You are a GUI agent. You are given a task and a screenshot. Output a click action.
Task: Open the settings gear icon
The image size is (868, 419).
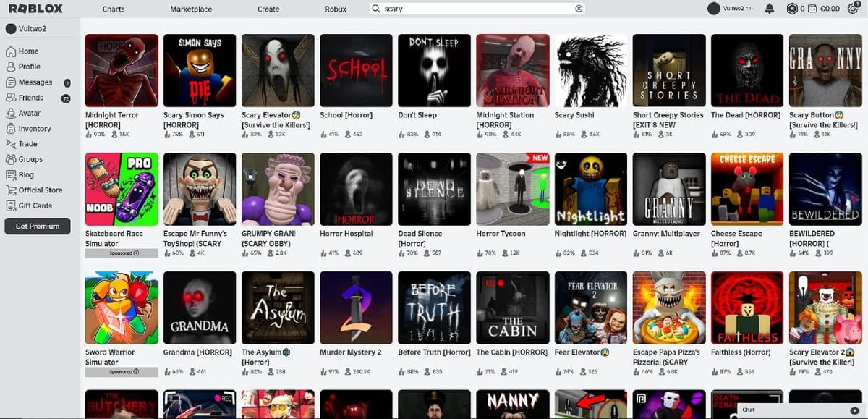(853, 9)
